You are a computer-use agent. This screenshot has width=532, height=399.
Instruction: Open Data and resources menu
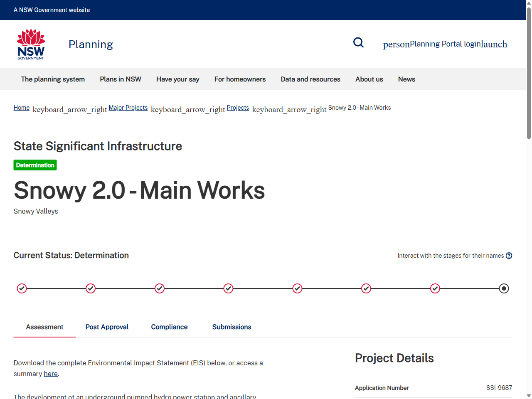tap(310, 79)
